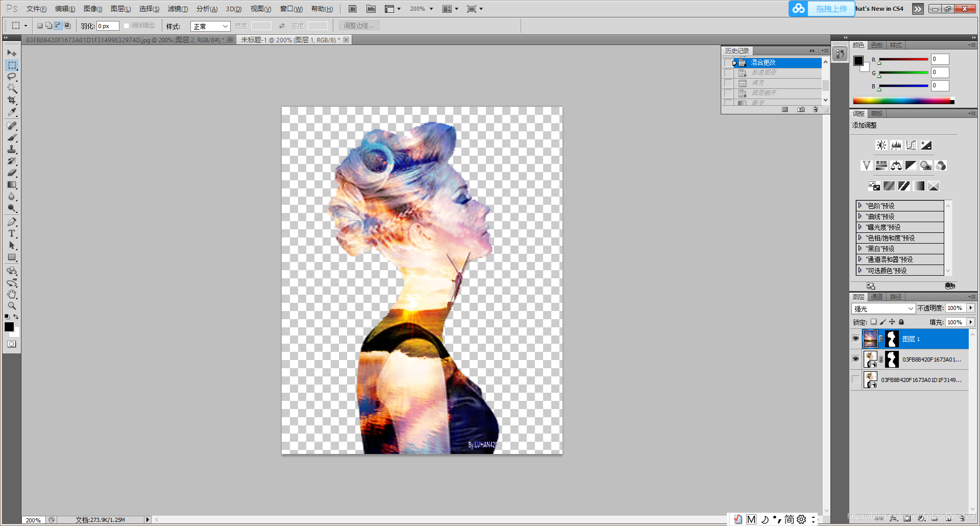Set history brush source for 混合更改
This screenshot has width=980, height=526.
point(728,63)
